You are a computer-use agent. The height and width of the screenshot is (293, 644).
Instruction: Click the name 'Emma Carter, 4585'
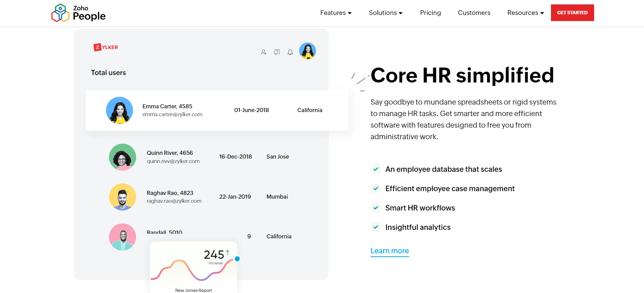[x=167, y=106]
